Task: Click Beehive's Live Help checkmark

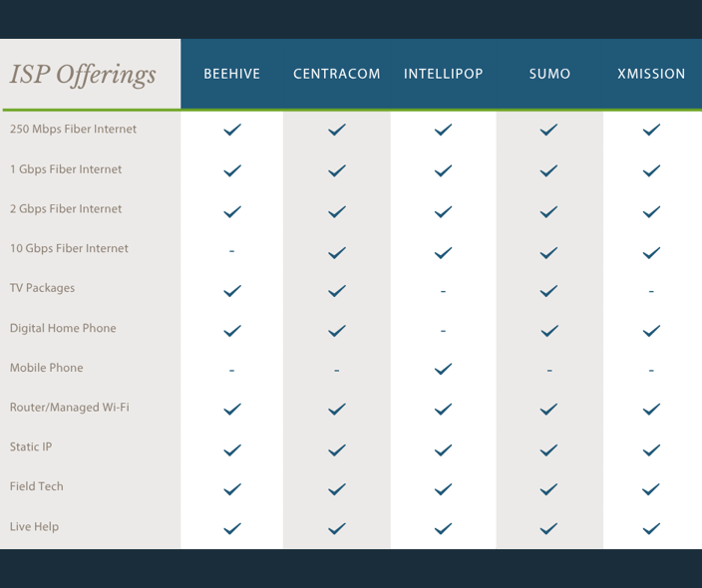Action: [x=232, y=528]
